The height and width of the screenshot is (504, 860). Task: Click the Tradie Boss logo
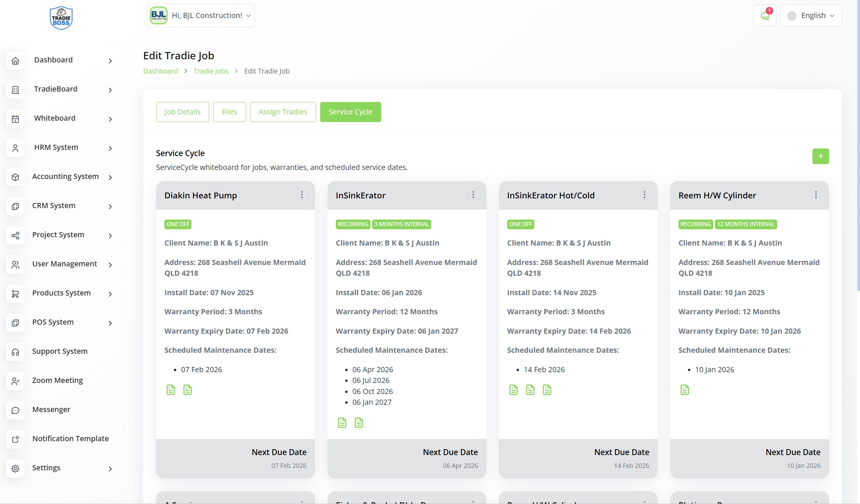coord(61,18)
